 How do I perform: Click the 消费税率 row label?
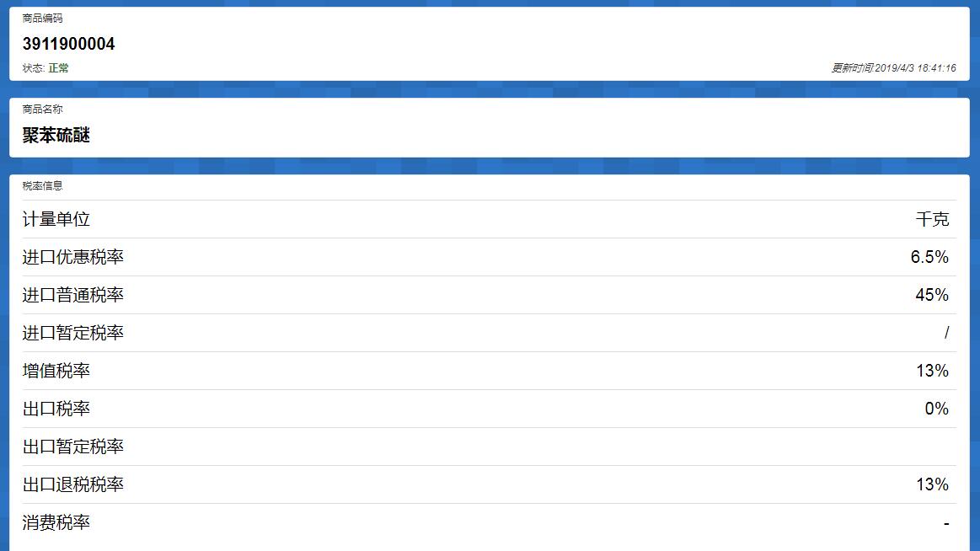56,522
